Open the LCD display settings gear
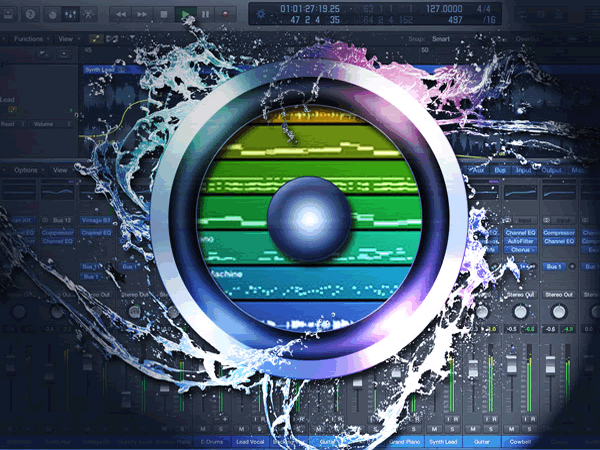Screen dimensions: 600x450 [261, 14]
